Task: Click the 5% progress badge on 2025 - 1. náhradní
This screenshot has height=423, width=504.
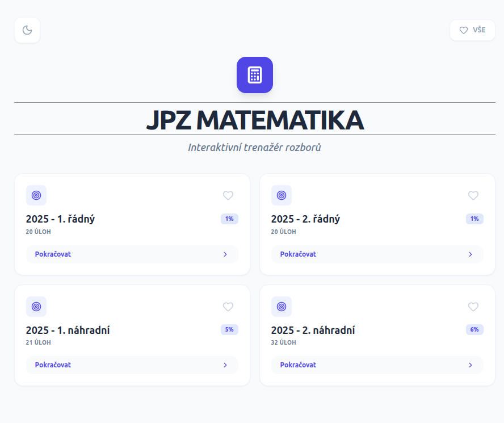Action: pyautogui.click(x=229, y=329)
